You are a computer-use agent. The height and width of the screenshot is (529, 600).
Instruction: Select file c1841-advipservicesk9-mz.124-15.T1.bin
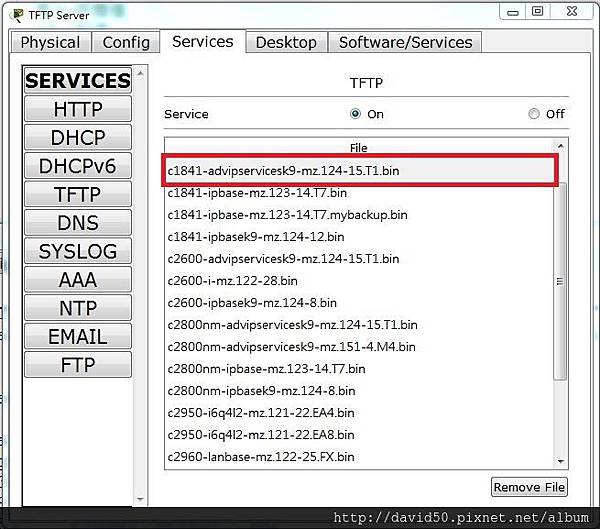pyautogui.click(x=360, y=171)
